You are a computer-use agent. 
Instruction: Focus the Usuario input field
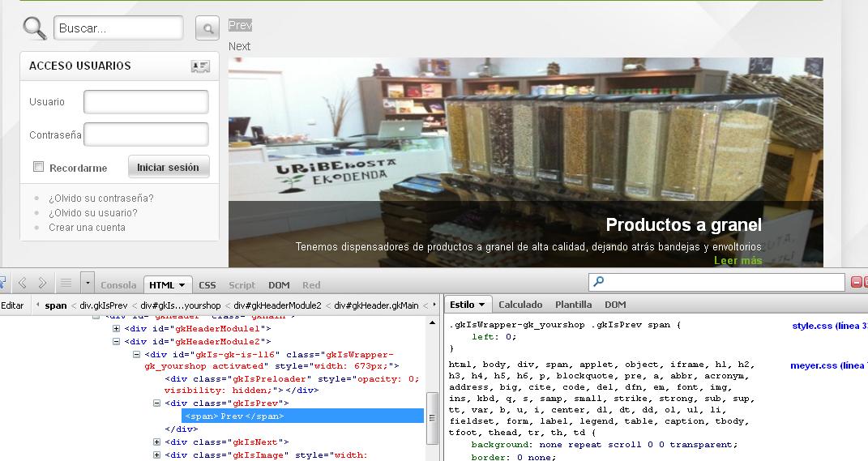click(146, 102)
